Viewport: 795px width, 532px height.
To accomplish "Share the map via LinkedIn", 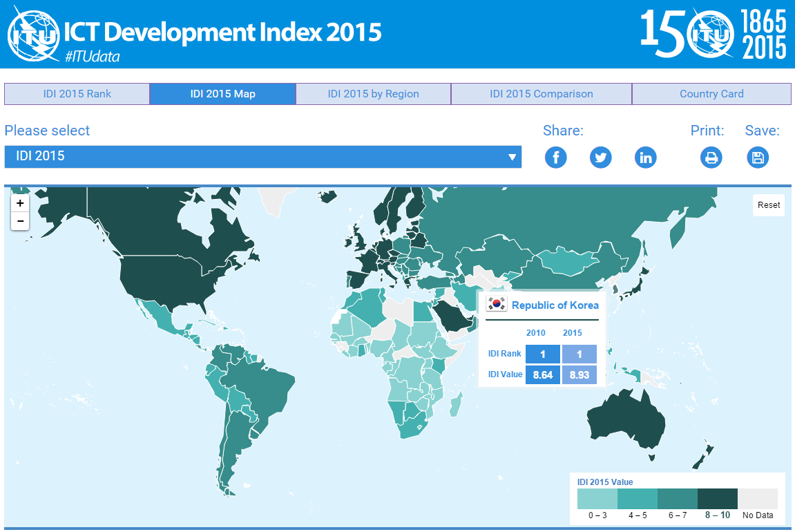I will 645,157.
